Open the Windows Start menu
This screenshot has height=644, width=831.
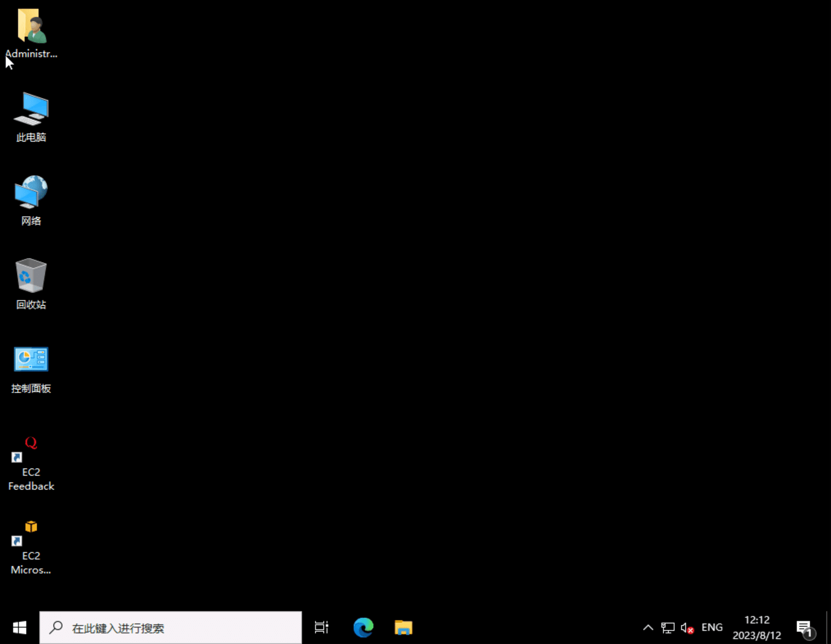20,628
